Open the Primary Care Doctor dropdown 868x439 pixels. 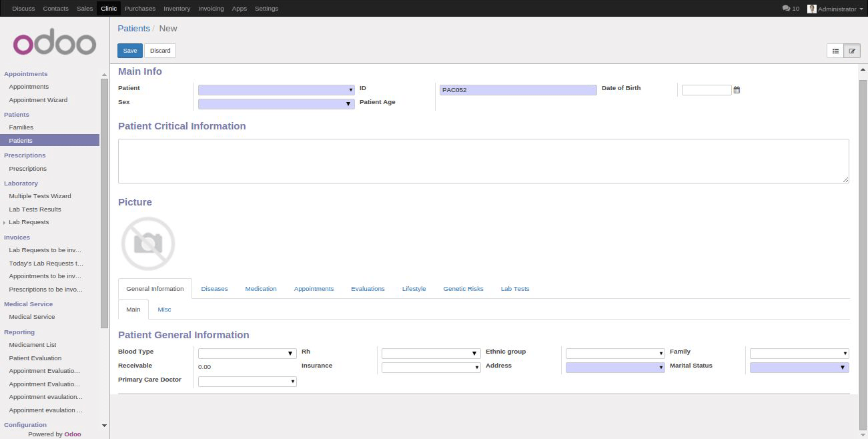247,382
